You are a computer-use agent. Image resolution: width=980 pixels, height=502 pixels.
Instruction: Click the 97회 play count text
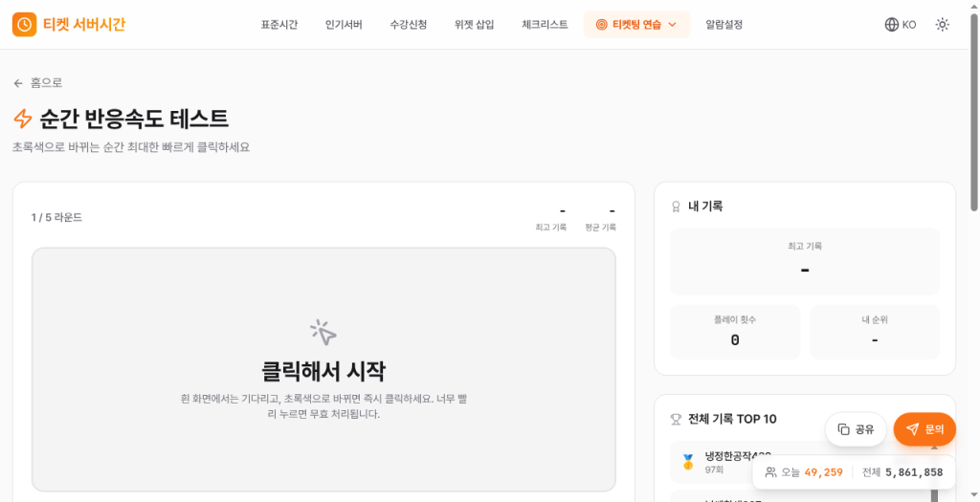[714, 469]
